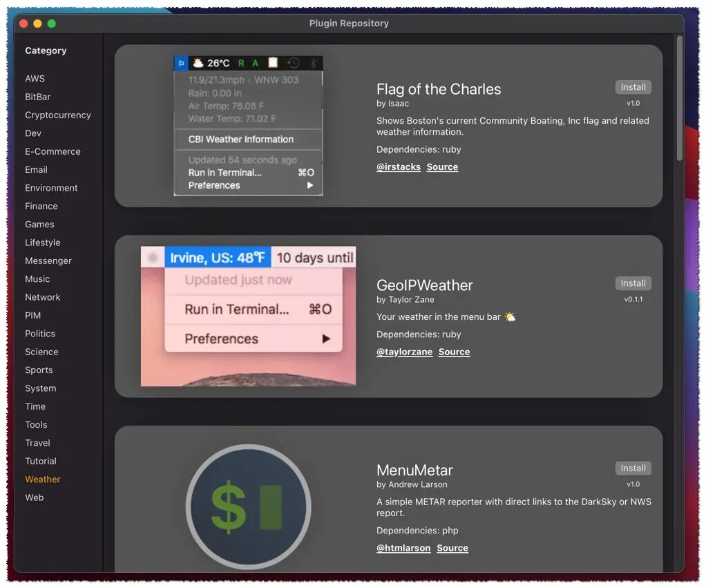Viewport: 706px width, 588px height.
Task: Click the Flag of the Charles preview thumbnail
Action: [248, 126]
